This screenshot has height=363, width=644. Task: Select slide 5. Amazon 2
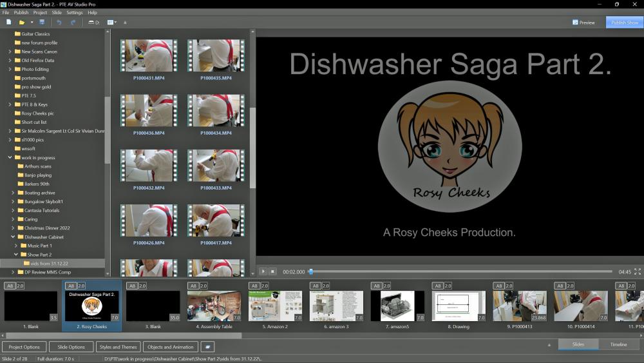[275, 306]
